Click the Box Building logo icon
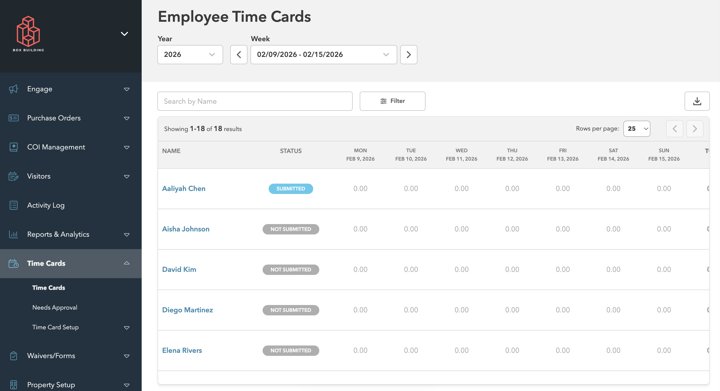 point(28,34)
